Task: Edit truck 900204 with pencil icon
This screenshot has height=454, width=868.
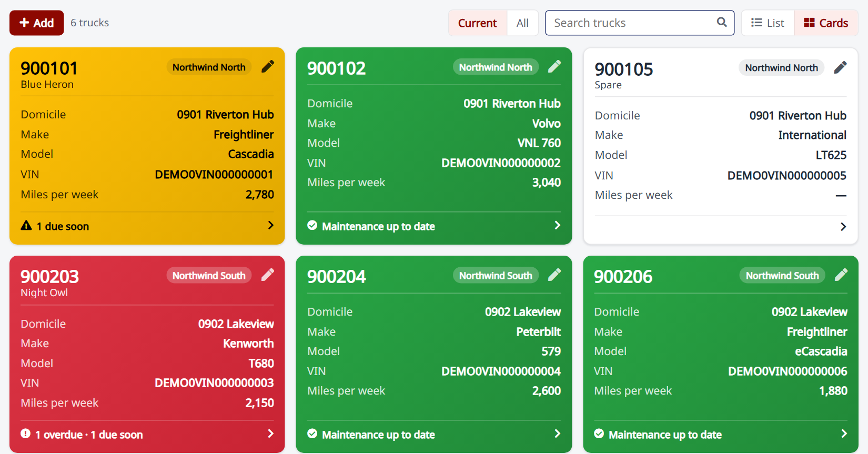Action: coord(554,275)
